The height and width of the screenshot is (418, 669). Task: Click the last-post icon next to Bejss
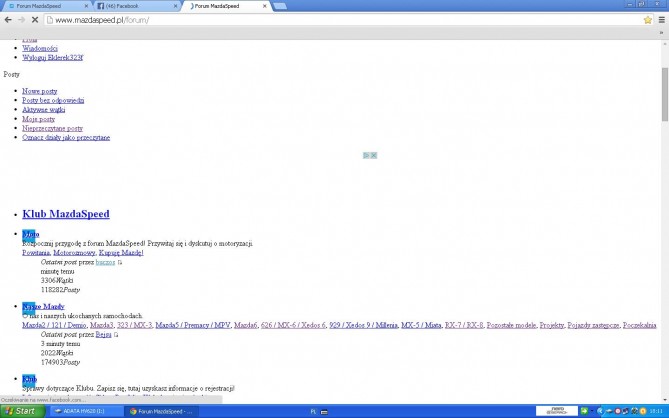pos(116,335)
